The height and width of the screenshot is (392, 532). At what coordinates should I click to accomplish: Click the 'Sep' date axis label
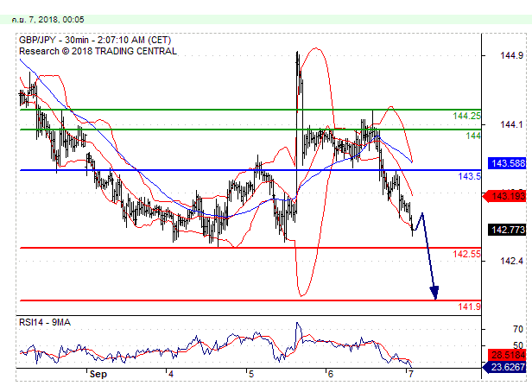98,375
